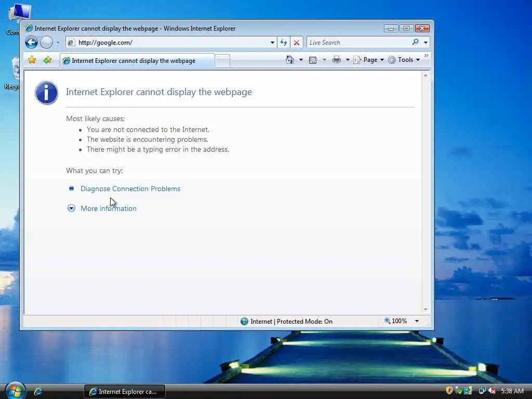Maximize the Internet Explorer window

(x=406, y=29)
